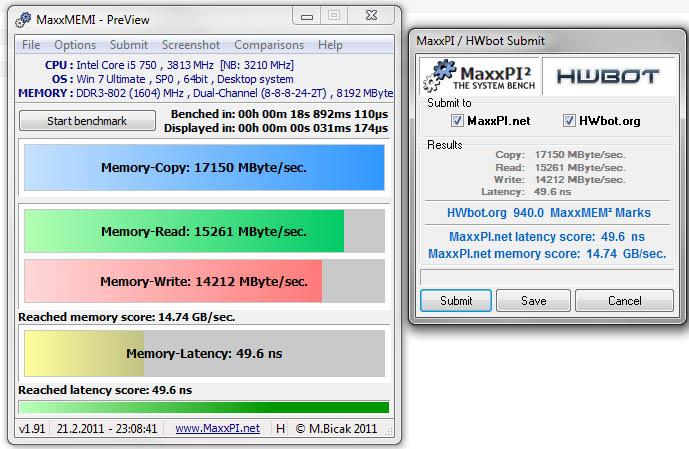Image resolution: width=689 pixels, height=449 pixels.
Task: Open the File menu
Action: coord(31,45)
